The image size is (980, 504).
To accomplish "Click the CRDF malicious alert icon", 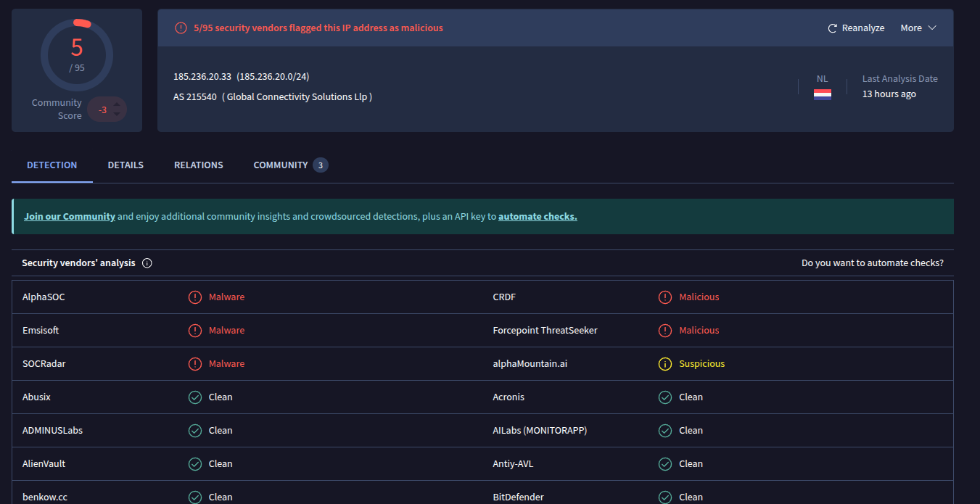I will point(665,297).
